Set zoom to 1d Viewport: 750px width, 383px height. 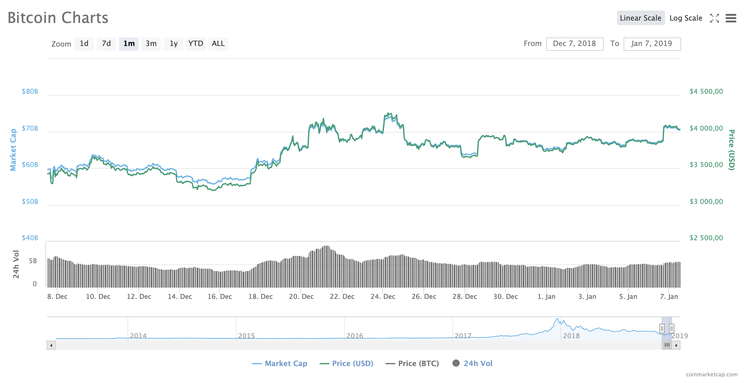click(84, 44)
